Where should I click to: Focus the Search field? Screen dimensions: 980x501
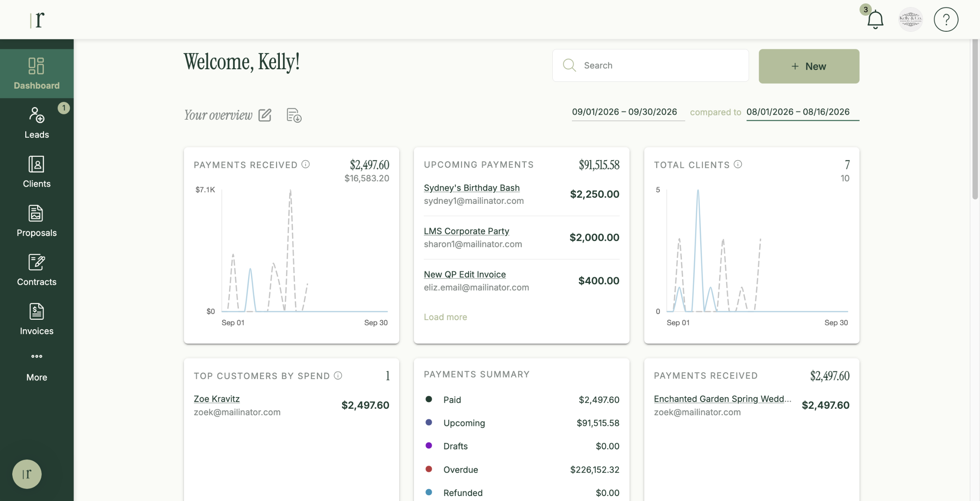click(650, 65)
